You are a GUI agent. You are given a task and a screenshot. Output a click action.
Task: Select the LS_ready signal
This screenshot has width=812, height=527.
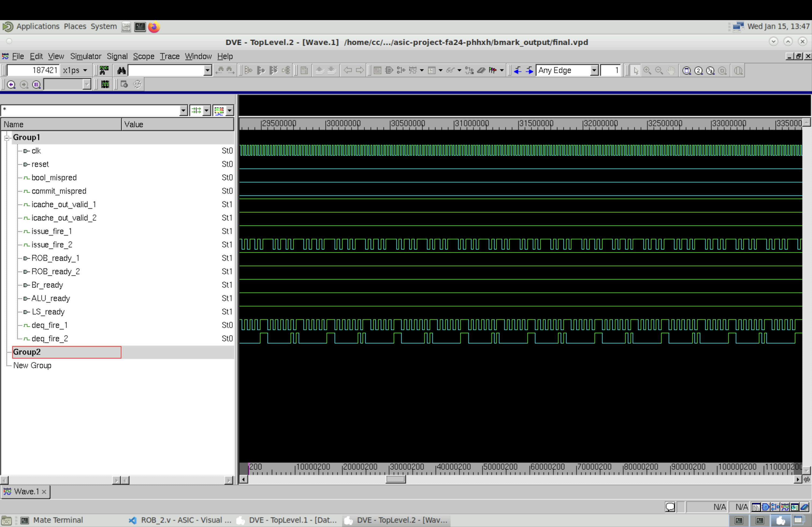48,312
